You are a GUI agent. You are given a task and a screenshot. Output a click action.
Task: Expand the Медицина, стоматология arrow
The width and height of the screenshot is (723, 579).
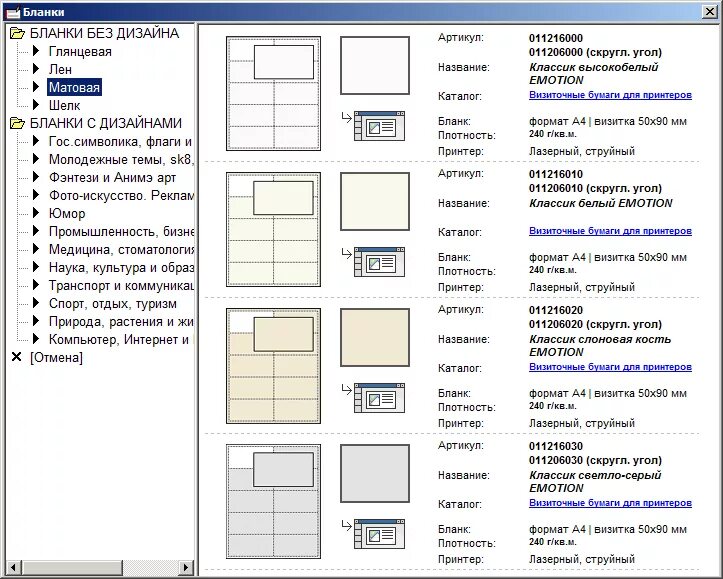(x=36, y=249)
